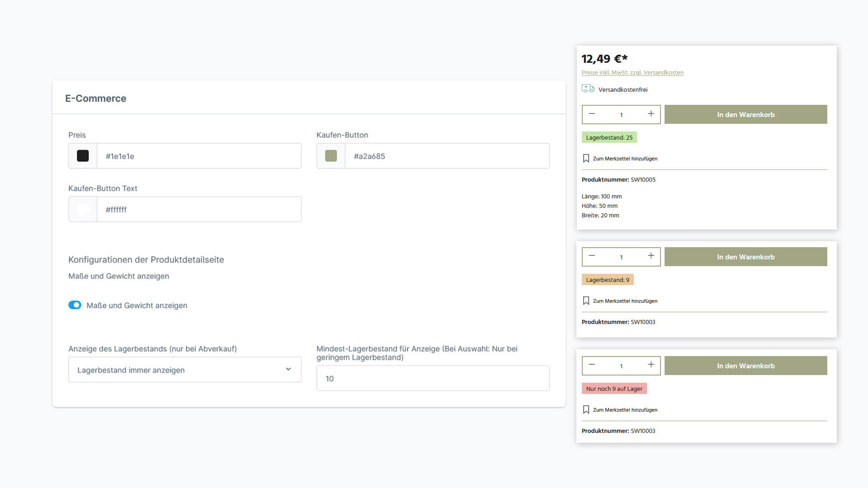Click minus icon in first product quantity box
The image size is (868, 488).
coord(592,114)
